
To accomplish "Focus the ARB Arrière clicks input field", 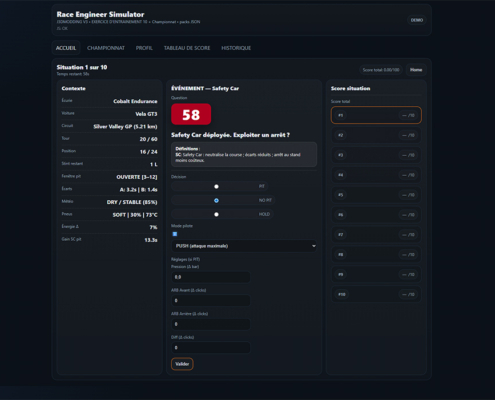I will 211,324.
